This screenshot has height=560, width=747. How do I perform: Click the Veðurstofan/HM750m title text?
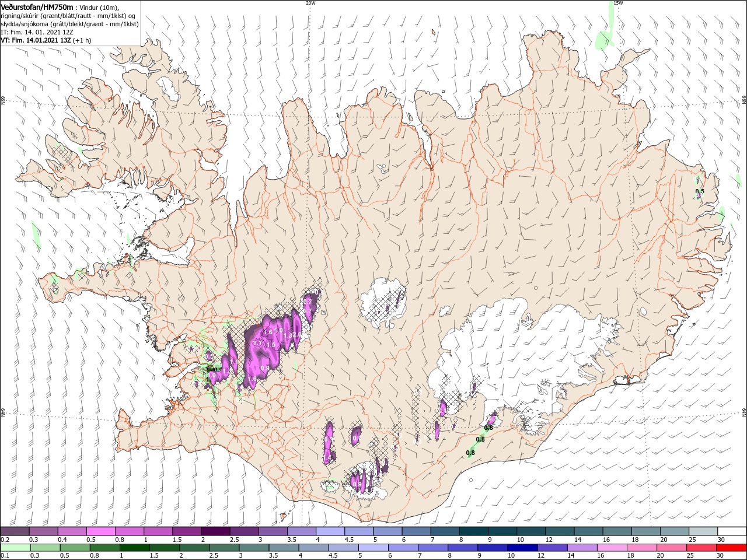(x=37, y=6)
